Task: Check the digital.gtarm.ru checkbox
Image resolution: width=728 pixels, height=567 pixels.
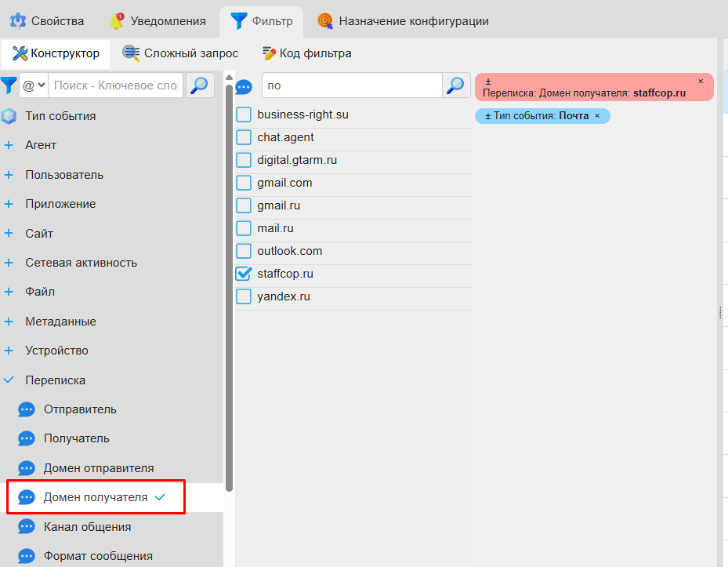Action: pyautogui.click(x=244, y=160)
